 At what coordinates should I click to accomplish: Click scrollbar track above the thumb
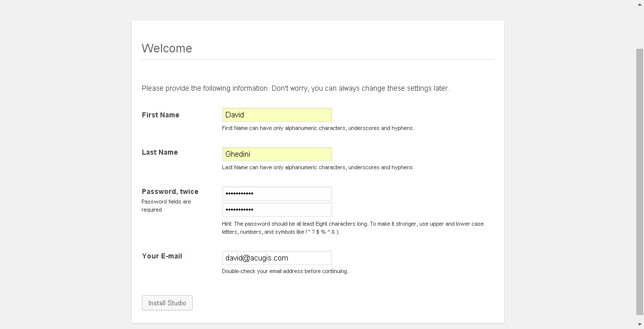[639, 25]
